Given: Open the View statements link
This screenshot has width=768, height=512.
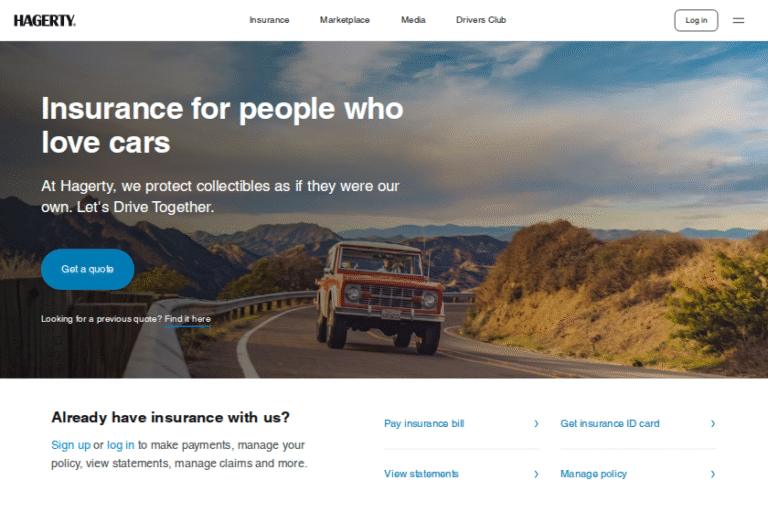Looking at the screenshot, I should click(421, 474).
